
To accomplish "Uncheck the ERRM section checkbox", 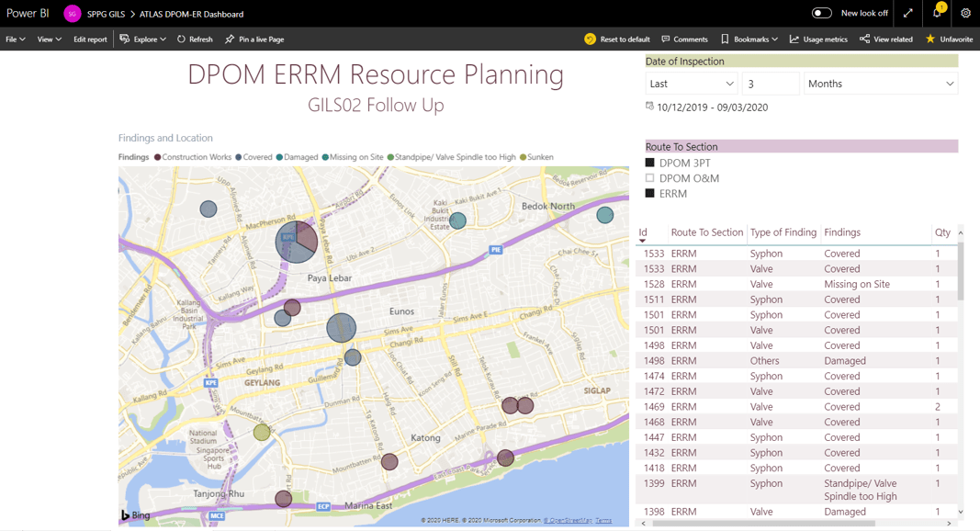I will tap(650, 193).
